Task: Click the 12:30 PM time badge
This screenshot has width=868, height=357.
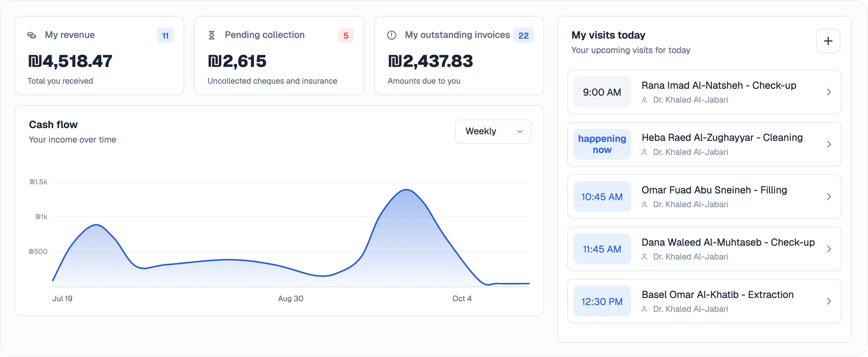Action: click(602, 301)
